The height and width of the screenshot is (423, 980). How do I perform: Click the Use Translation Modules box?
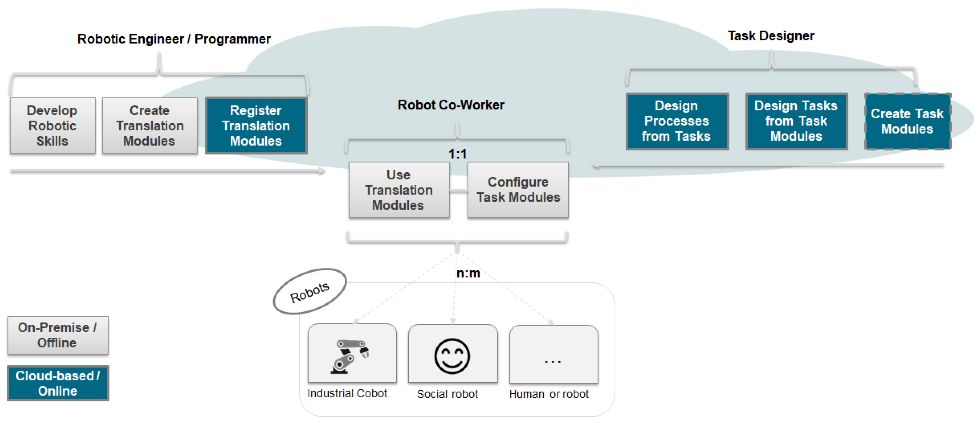click(399, 190)
